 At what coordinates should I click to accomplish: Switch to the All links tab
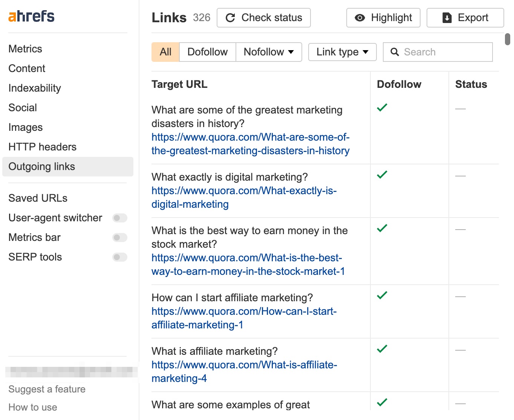pyautogui.click(x=165, y=52)
